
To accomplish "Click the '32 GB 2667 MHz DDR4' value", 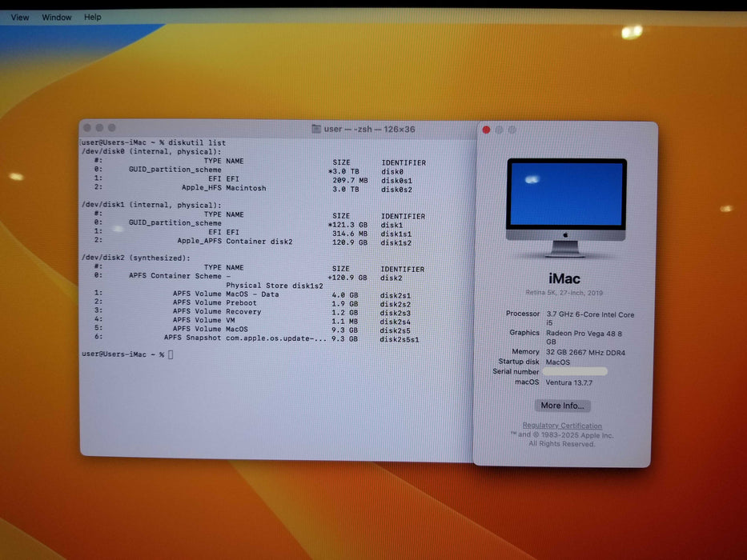I will (x=585, y=353).
